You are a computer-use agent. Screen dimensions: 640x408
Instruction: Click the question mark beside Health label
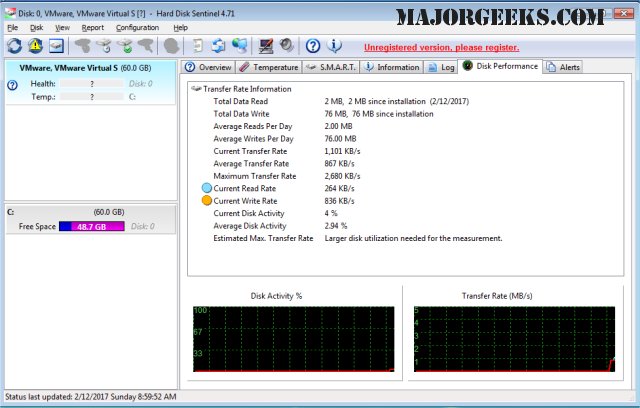point(13,85)
